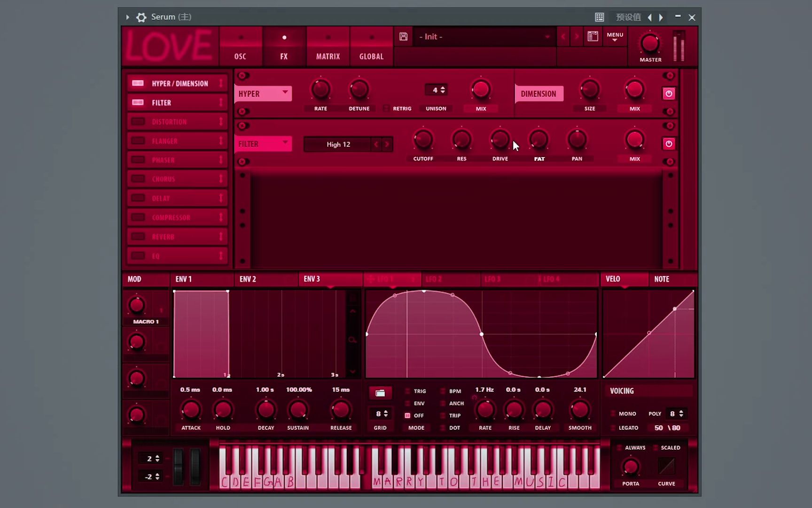This screenshot has width=812, height=508.
Task: Go to the previous FL preset arrow
Action: pos(649,17)
